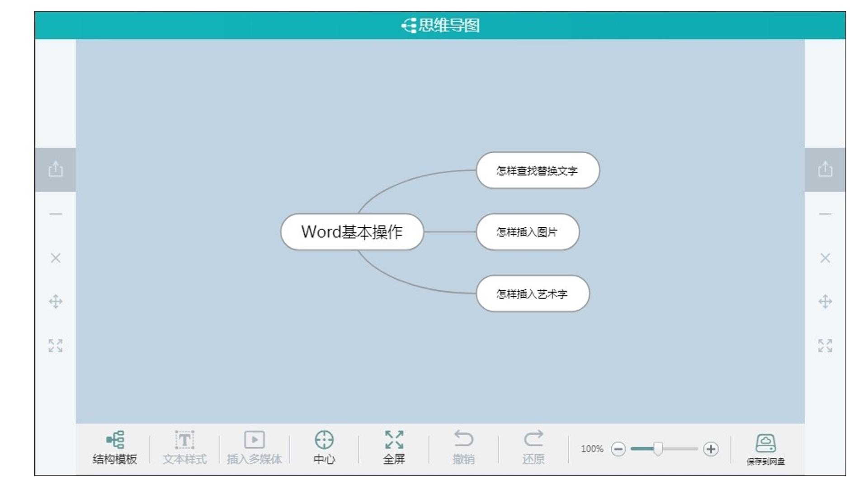Undo with the 撤销 icon
This screenshot has width=868, height=488.
(463, 439)
